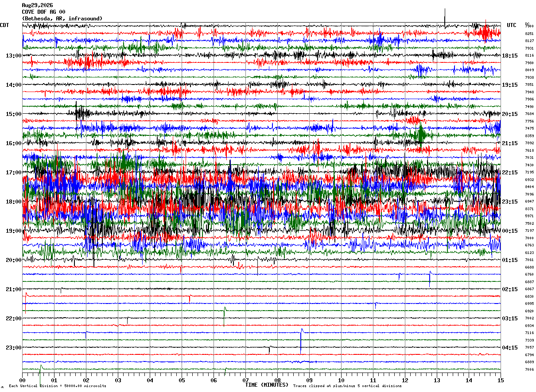Image resolution: width=536 pixels, height=392 pixels.
Task: Select the 23:00 CDT row label
Action: click(13, 348)
